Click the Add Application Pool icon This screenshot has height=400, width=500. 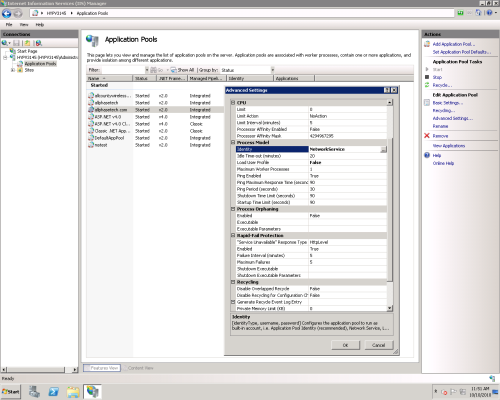(427, 44)
